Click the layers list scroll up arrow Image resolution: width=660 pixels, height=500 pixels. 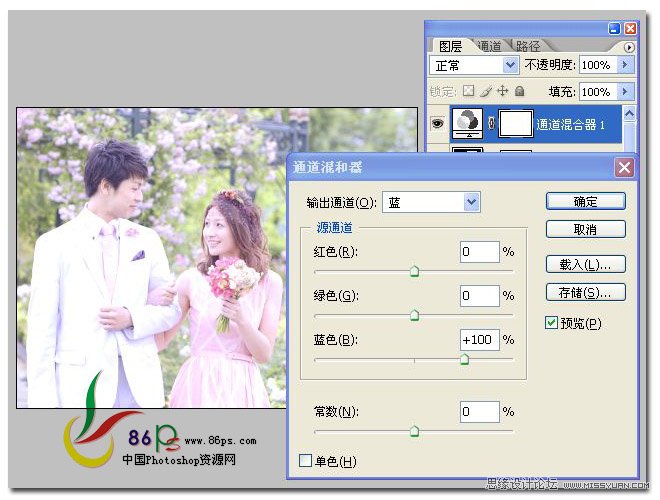coord(629,113)
